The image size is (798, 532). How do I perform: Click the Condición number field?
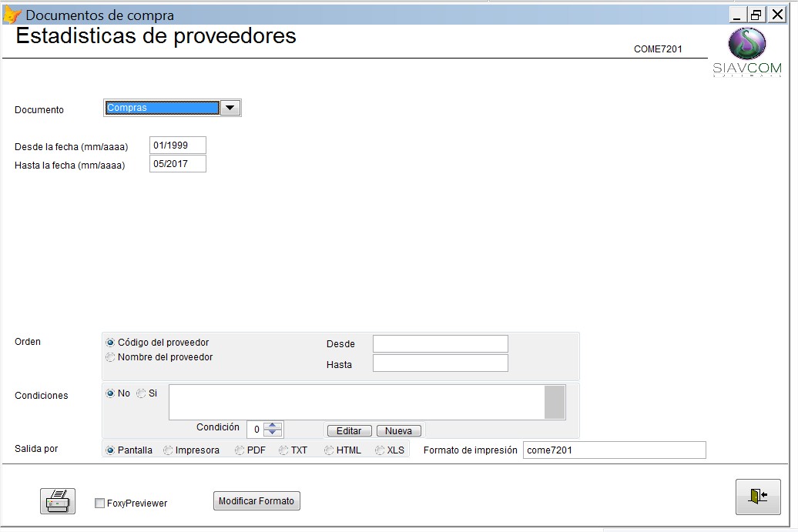[x=255, y=430]
